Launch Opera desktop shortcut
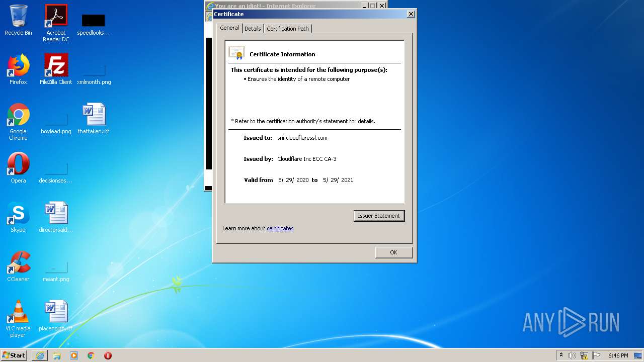644x362 pixels. [x=18, y=168]
